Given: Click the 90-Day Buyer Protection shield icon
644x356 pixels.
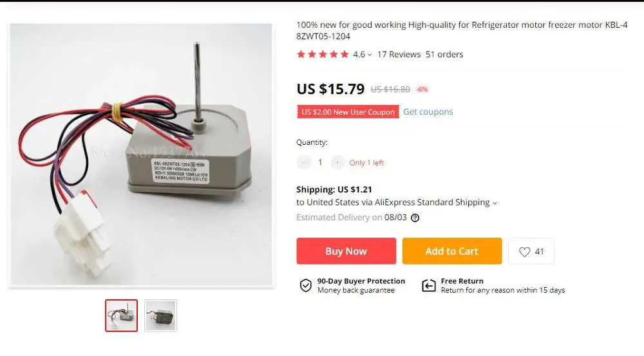Looking at the screenshot, I should click(x=305, y=285).
